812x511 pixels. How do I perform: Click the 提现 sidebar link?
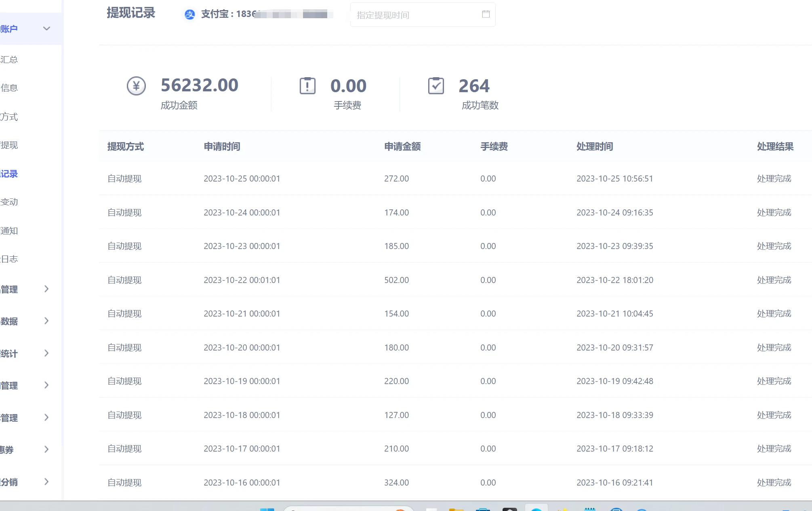(10, 145)
